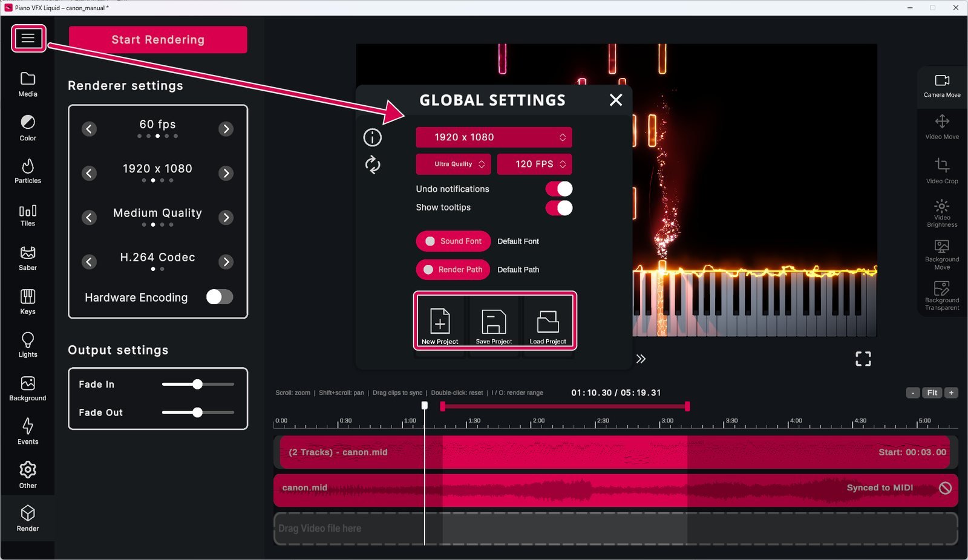Toggle Undo notifications switch
The height and width of the screenshot is (560, 968).
559,189
